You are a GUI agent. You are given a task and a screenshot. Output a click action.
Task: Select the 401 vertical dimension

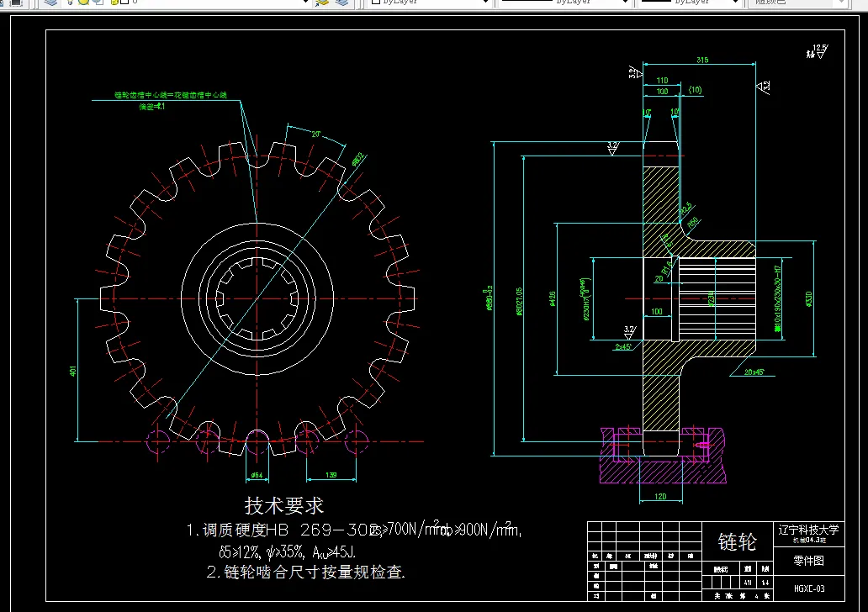(x=72, y=371)
